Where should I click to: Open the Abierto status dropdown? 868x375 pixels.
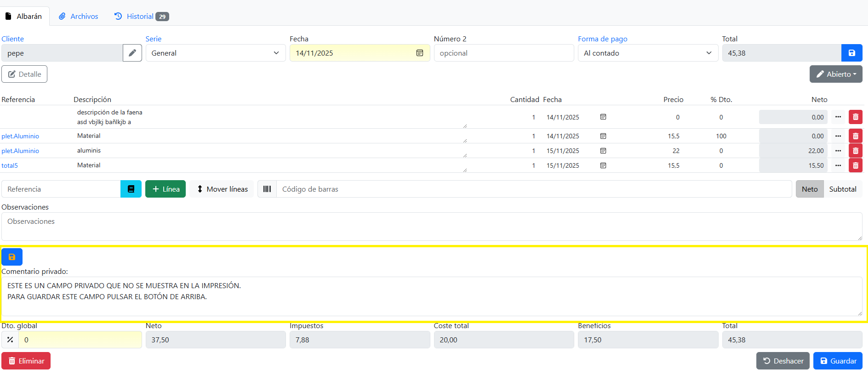coord(835,74)
